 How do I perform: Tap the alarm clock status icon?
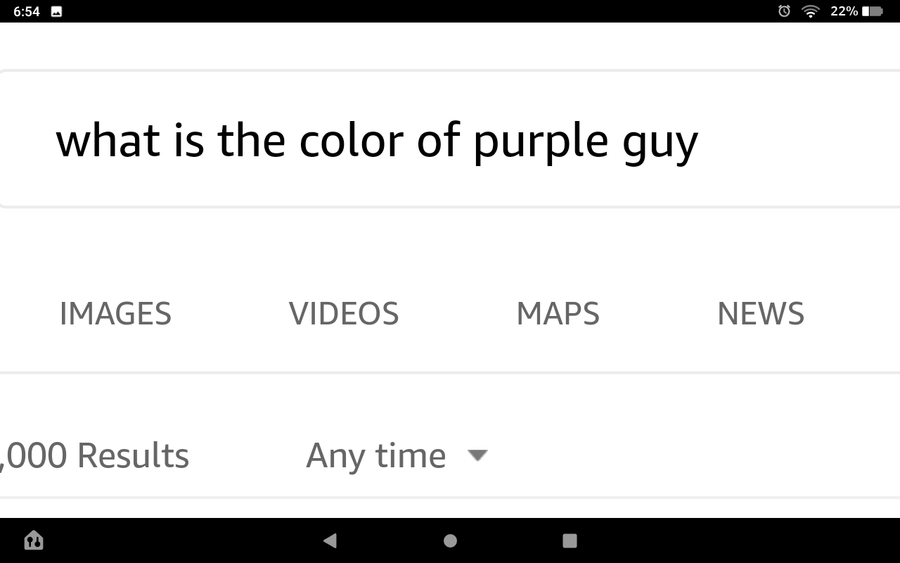pos(784,11)
